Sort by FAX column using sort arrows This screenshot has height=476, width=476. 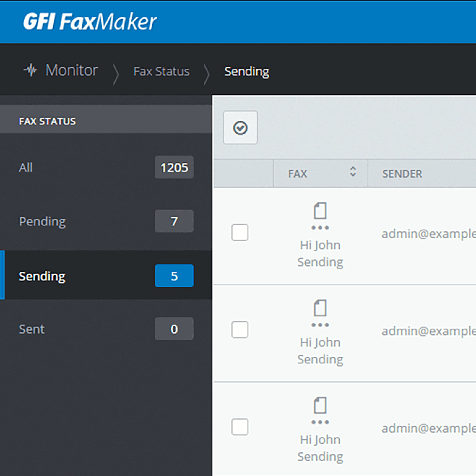click(353, 173)
